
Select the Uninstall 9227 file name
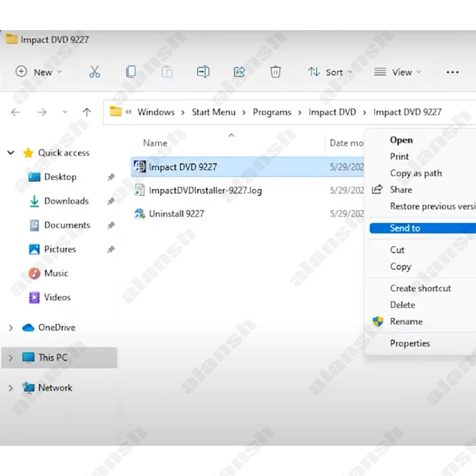click(176, 214)
